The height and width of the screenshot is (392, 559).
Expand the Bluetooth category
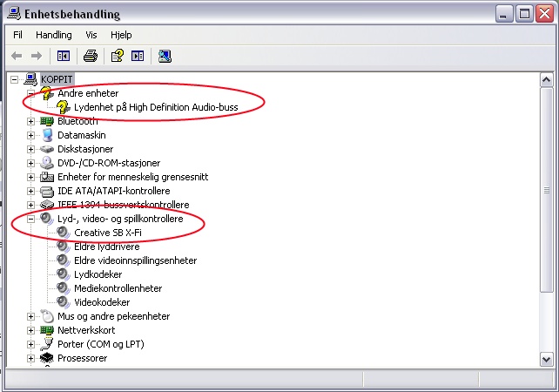31,121
